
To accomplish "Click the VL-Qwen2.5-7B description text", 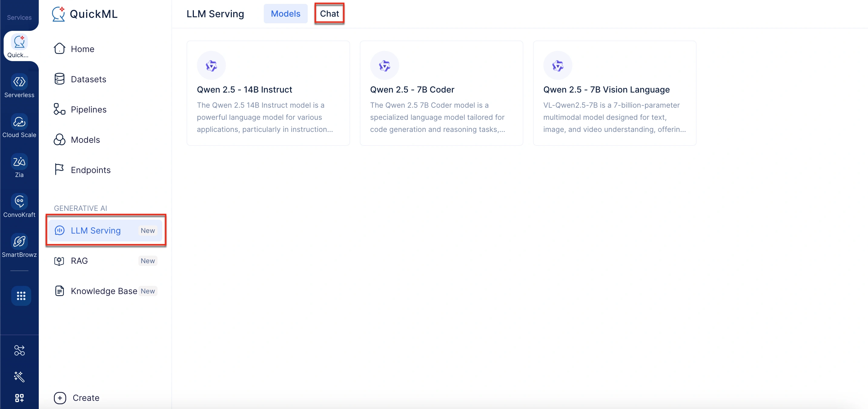I will [615, 117].
